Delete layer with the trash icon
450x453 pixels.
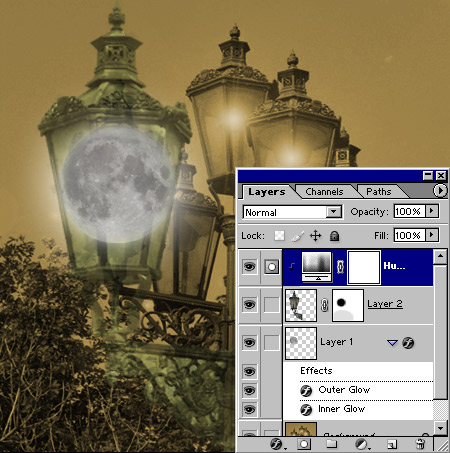[x=420, y=444]
